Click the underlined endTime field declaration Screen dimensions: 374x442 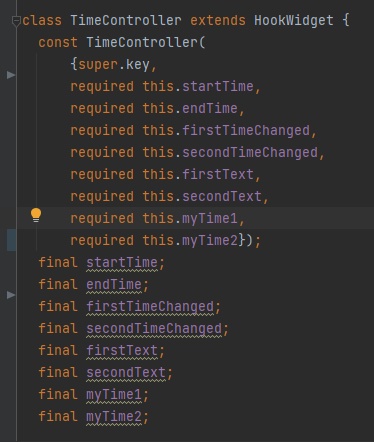click(x=114, y=285)
